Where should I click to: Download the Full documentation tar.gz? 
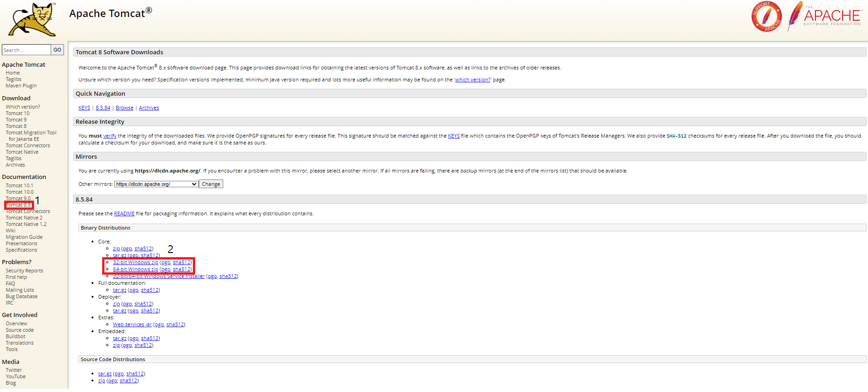[x=120, y=290]
